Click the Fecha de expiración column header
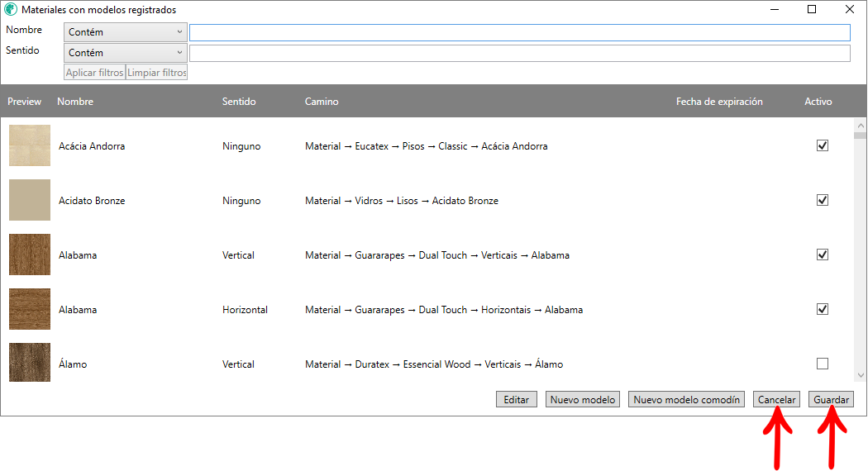This screenshot has width=868, height=471. (719, 102)
